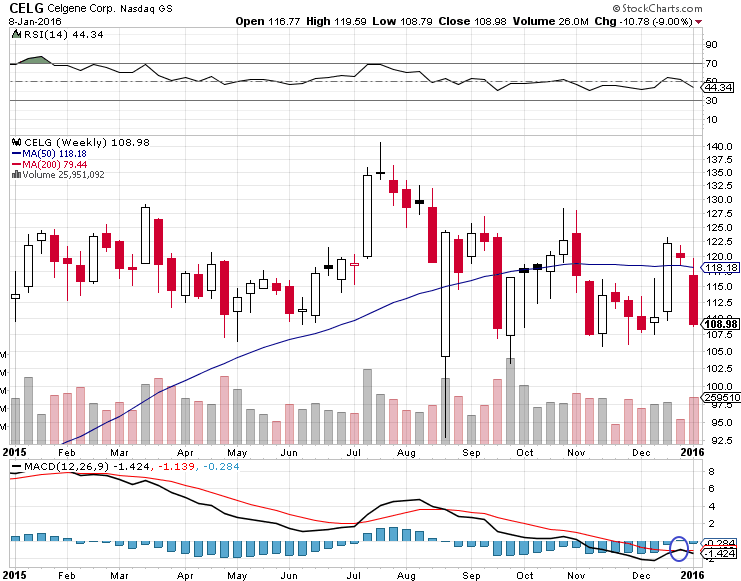Click the final red candlestick closing at 108.98
The image size is (741, 581).
pyautogui.click(x=693, y=300)
